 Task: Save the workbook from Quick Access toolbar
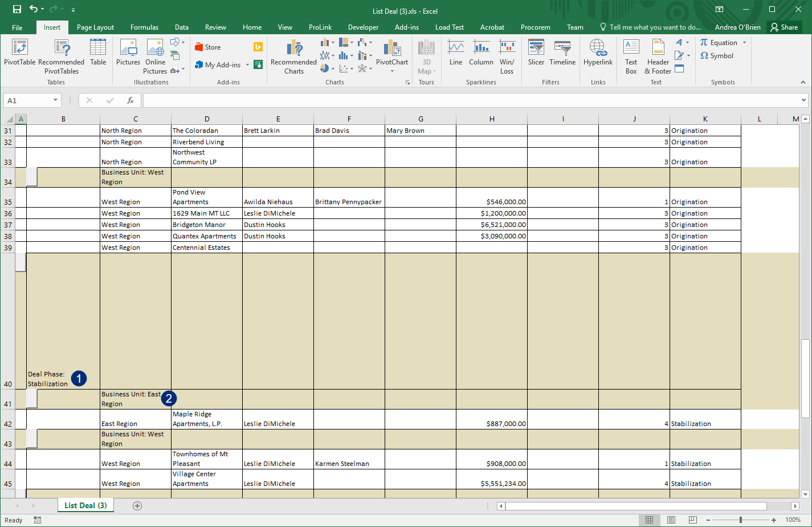(17, 10)
